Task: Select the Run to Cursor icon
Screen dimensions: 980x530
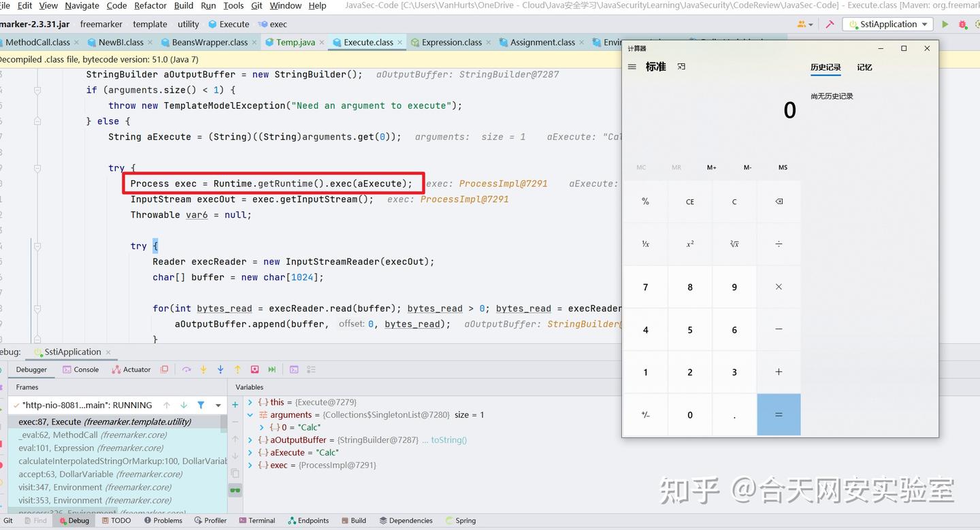Action: pyautogui.click(x=271, y=369)
